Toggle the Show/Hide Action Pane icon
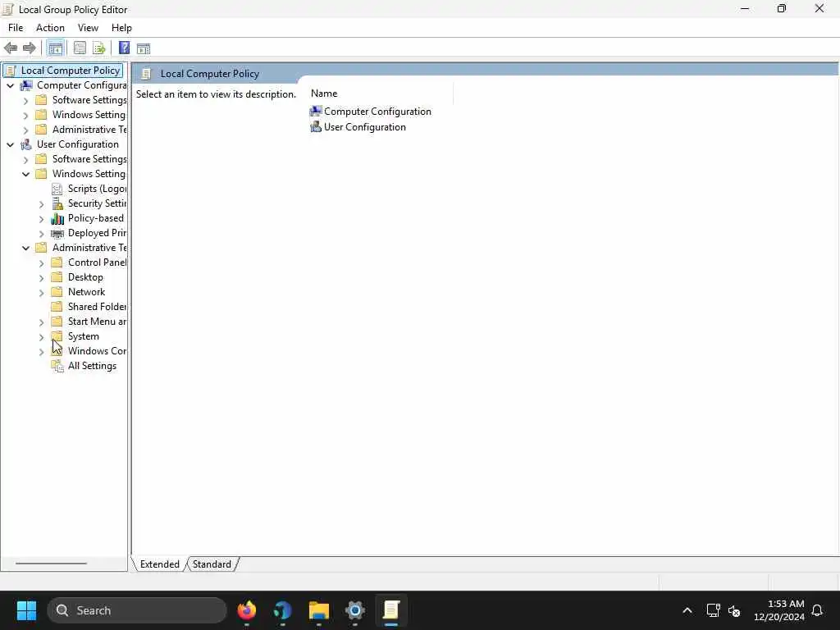 (x=144, y=48)
